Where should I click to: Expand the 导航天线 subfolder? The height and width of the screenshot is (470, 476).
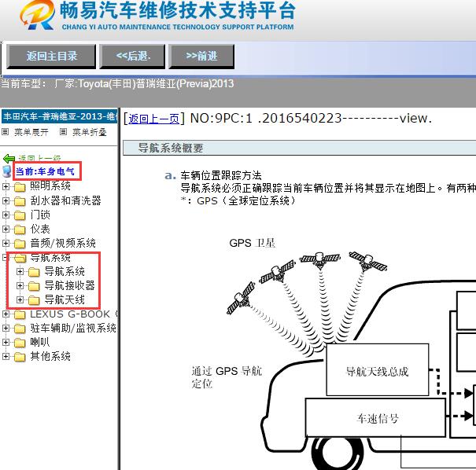point(20,300)
